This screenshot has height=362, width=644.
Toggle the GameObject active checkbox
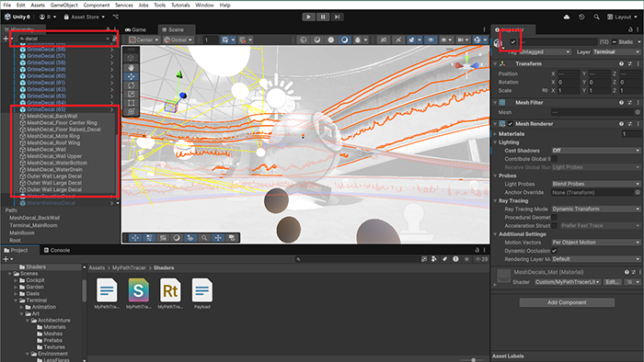(513, 42)
